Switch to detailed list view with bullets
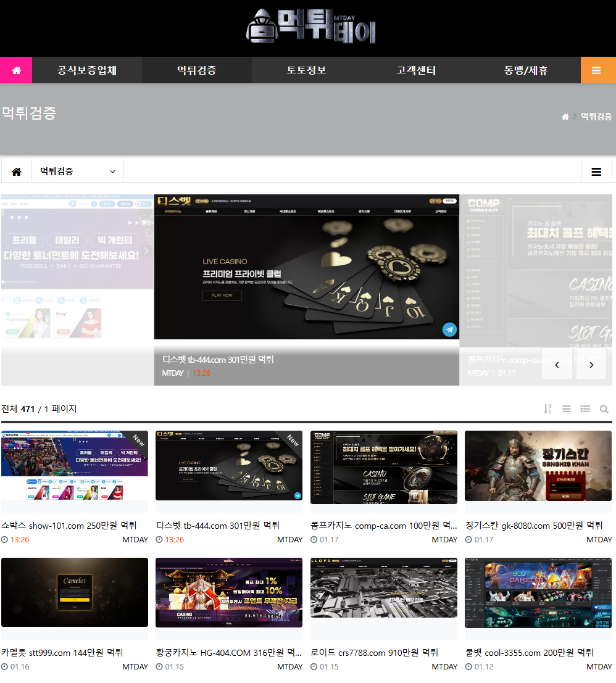Image resolution: width=616 pixels, height=683 pixels. tap(585, 409)
